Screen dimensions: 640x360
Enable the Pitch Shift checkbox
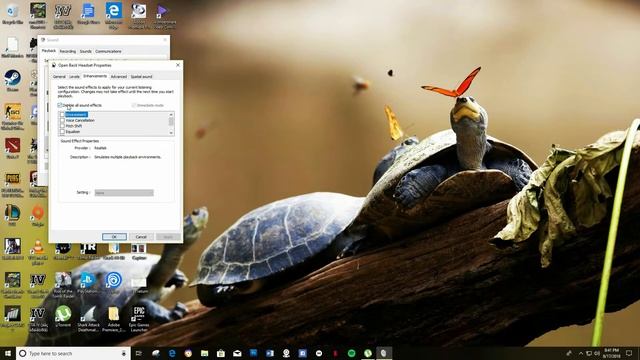[62, 126]
